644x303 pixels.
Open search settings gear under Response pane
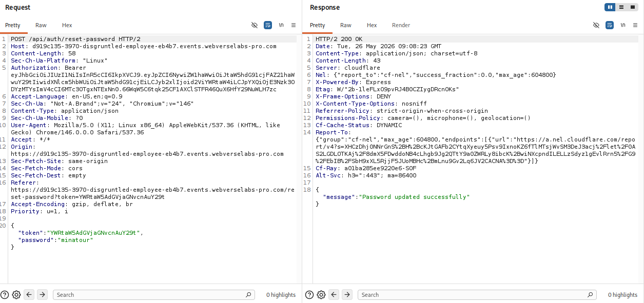321,295
